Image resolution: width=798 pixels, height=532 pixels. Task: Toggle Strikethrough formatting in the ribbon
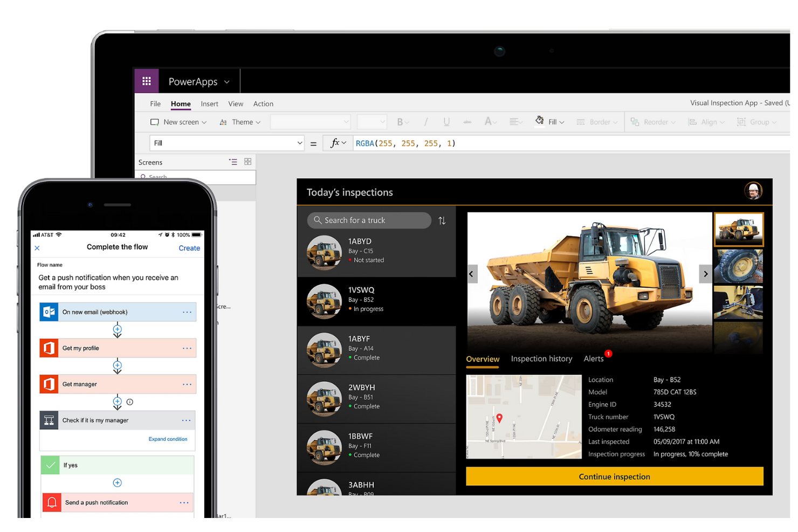[467, 122]
